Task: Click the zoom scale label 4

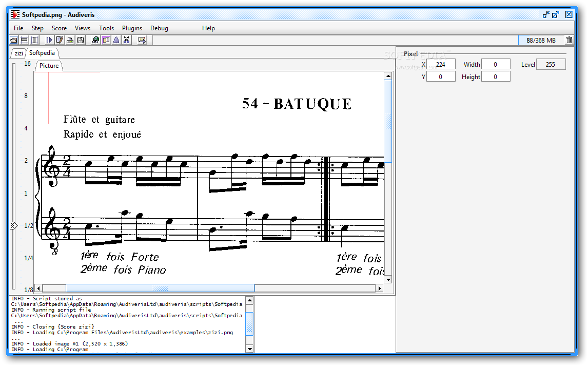Action: tap(26, 128)
